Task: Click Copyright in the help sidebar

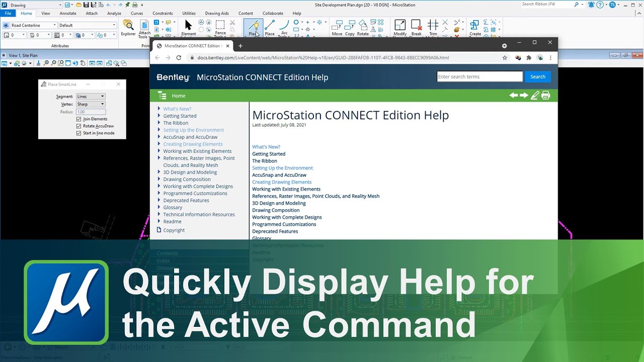Action: [x=174, y=230]
